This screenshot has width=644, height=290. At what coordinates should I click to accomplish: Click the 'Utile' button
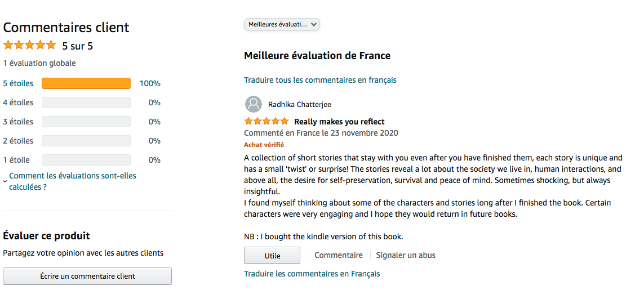[272, 256]
